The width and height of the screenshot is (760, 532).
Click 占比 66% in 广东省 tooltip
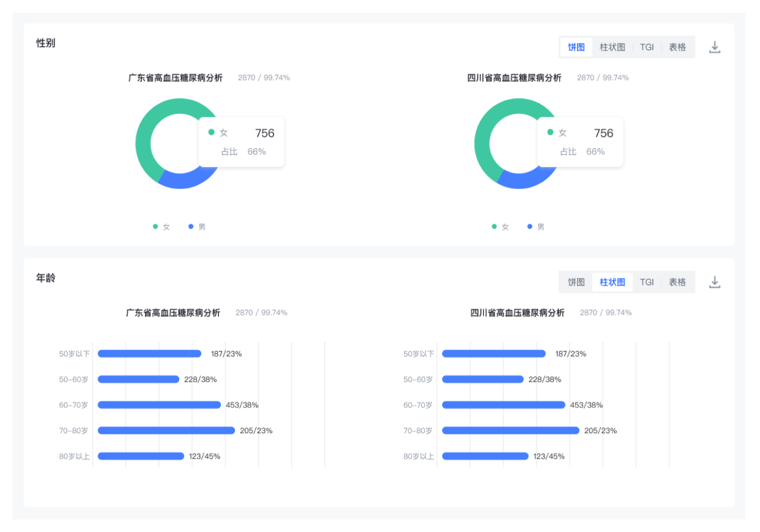coord(243,151)
